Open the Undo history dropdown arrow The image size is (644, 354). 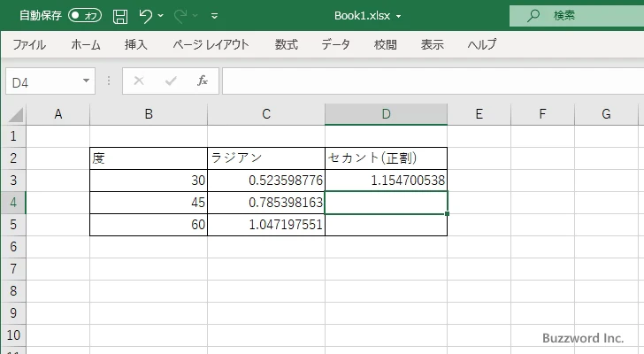pyautogui.click(x=161, y=16)
